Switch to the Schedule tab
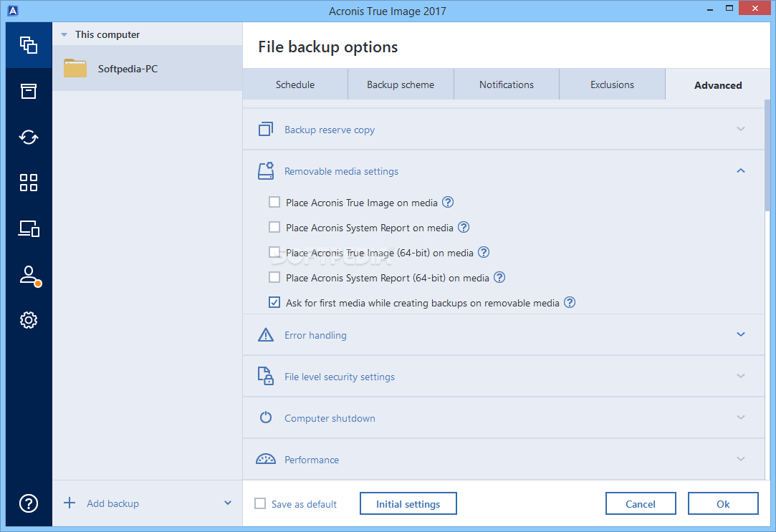The height and width of the screenshot is (532, 776). 295,84
